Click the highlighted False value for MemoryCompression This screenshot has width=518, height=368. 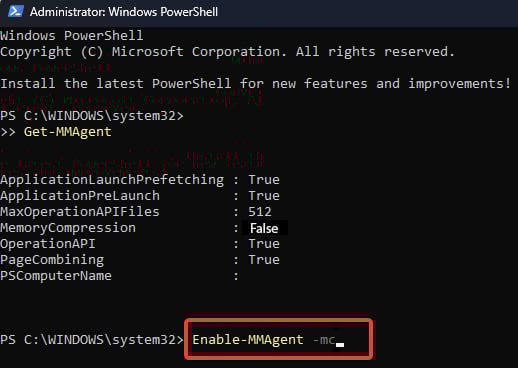264,228
